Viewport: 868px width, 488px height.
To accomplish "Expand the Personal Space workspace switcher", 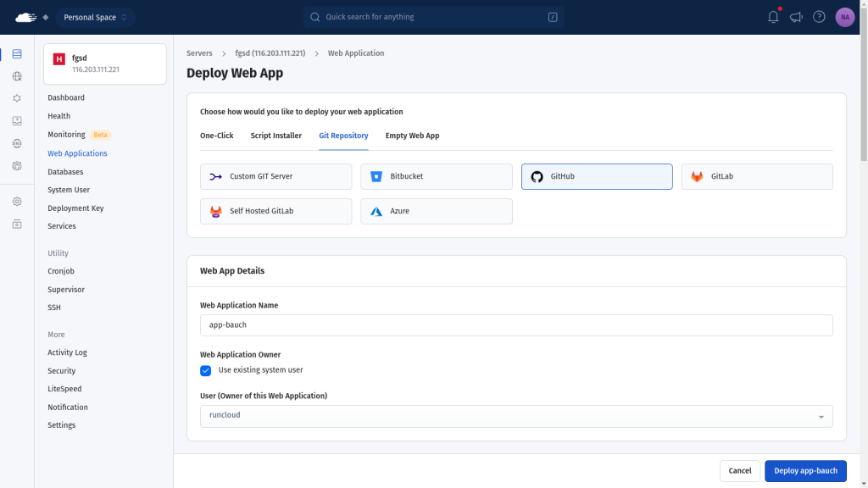I will point(95,17).
